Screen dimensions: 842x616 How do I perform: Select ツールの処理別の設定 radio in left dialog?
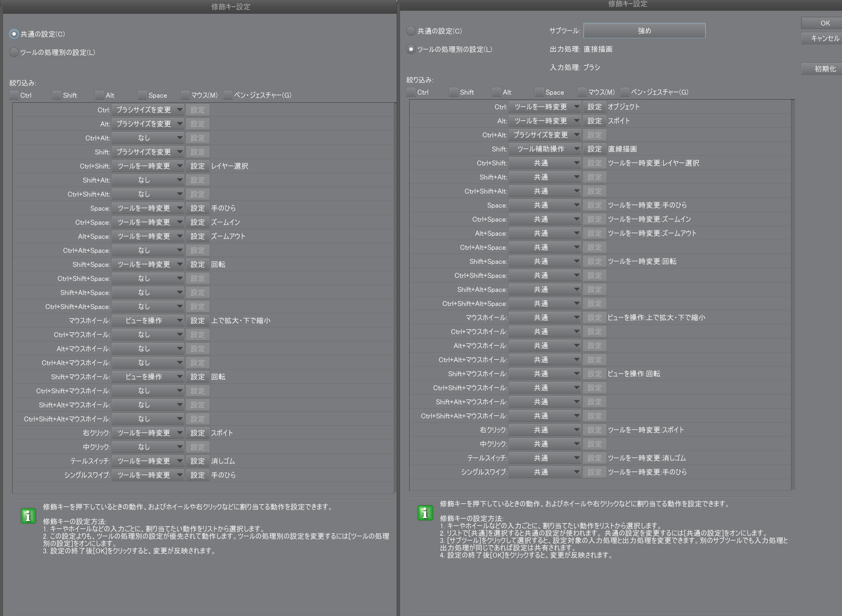pyautogui.click(x=14, y=52)
